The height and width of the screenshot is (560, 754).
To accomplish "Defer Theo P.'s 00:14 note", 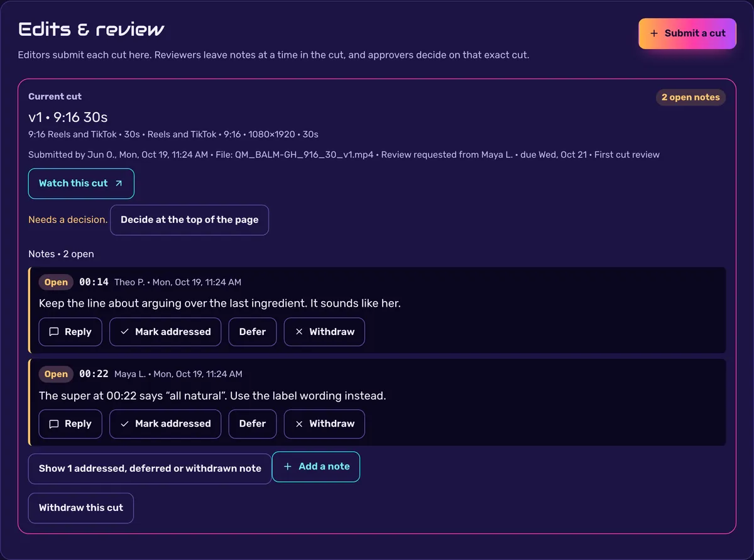I will pyautogui.click(x=253, y=332).
